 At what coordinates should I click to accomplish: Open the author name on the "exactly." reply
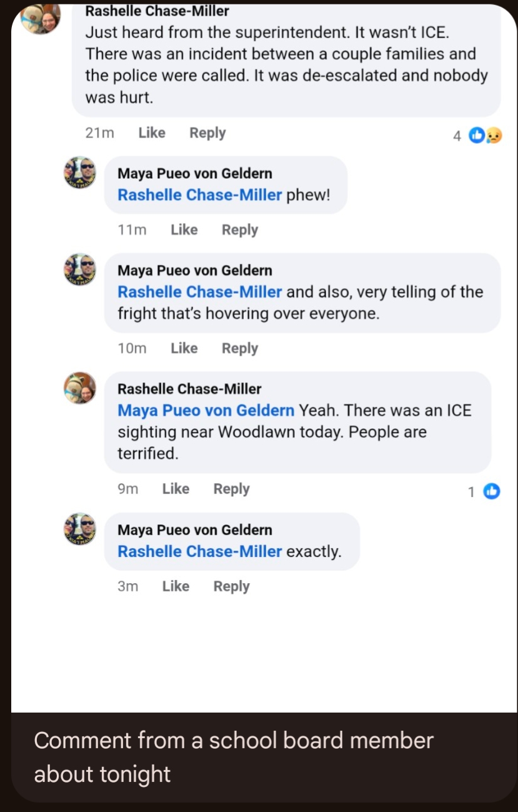(195, 530)
